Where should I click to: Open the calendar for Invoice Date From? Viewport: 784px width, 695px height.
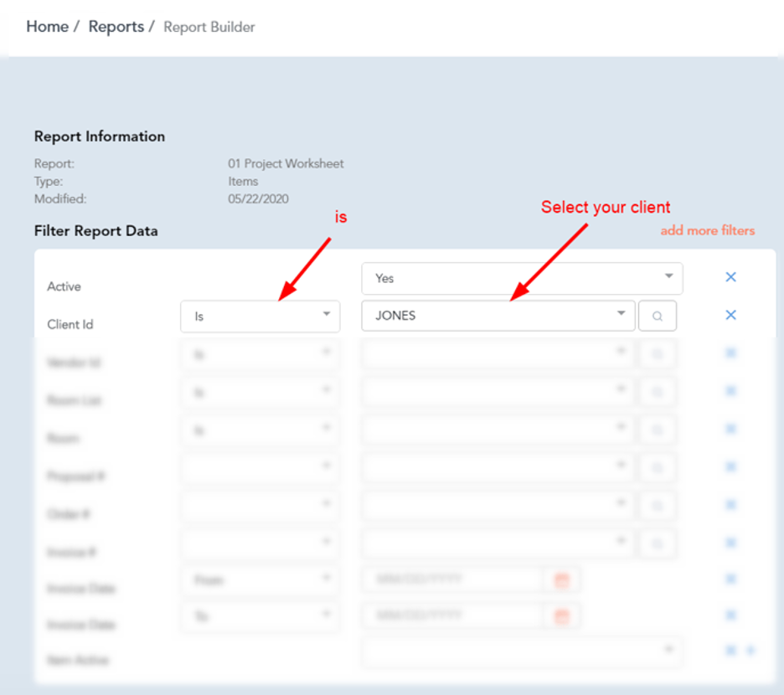coord(562,580)
